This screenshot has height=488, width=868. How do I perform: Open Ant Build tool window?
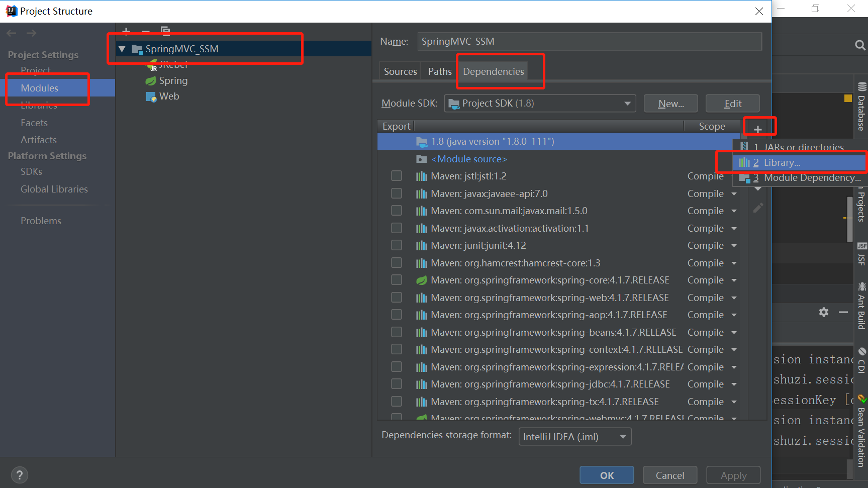point(861,306)
